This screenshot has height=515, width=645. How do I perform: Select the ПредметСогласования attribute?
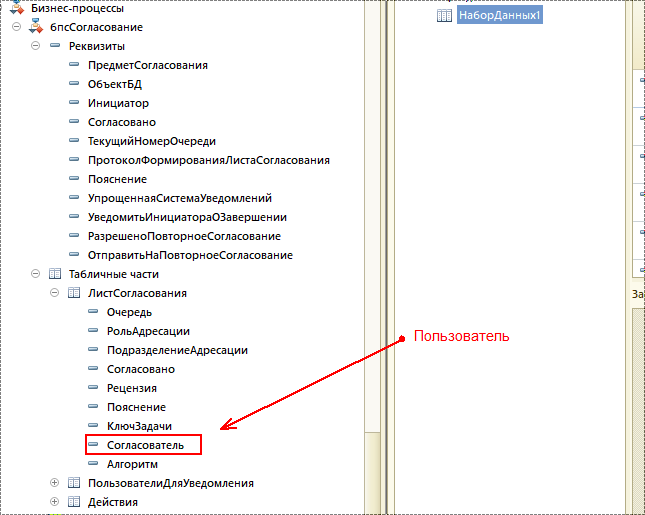click(148, 65)
